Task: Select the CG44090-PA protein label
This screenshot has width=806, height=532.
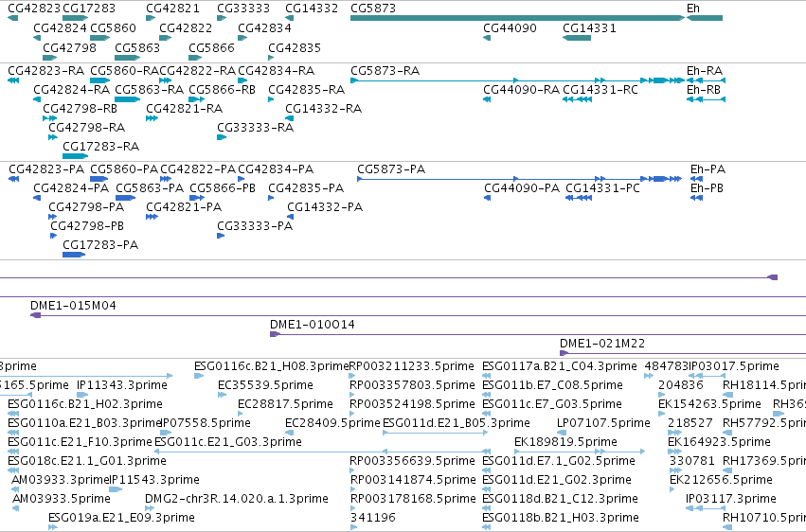Action: point(522,188)
